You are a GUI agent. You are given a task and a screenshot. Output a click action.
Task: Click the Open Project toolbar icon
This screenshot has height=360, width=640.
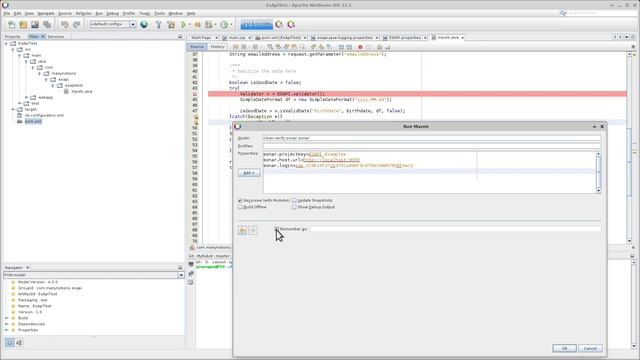pyautogui.click(x=35, y=25)
